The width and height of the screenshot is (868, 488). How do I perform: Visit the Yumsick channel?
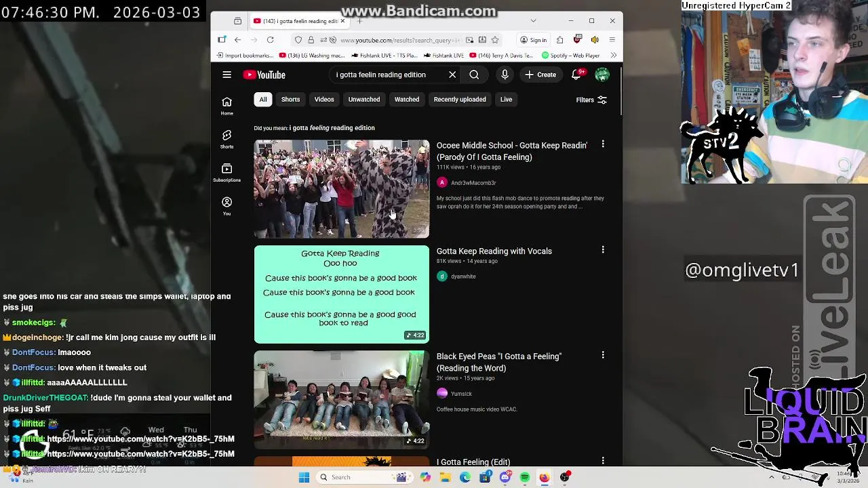(x=461, y=394)
